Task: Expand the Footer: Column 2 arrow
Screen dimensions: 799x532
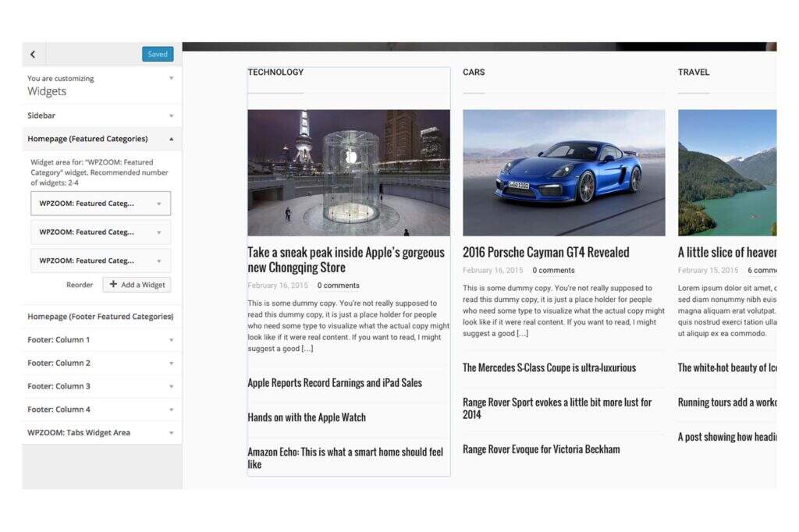Action: point(171,364)
